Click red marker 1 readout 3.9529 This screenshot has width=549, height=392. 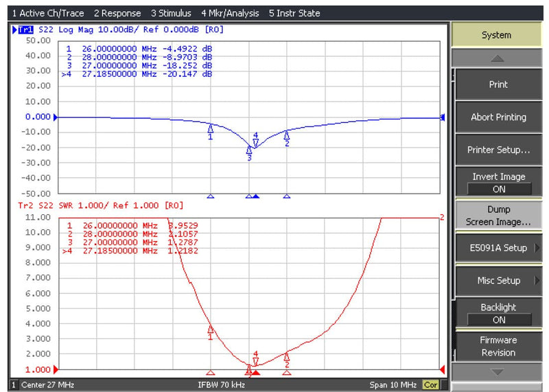[x=132, y=226]
